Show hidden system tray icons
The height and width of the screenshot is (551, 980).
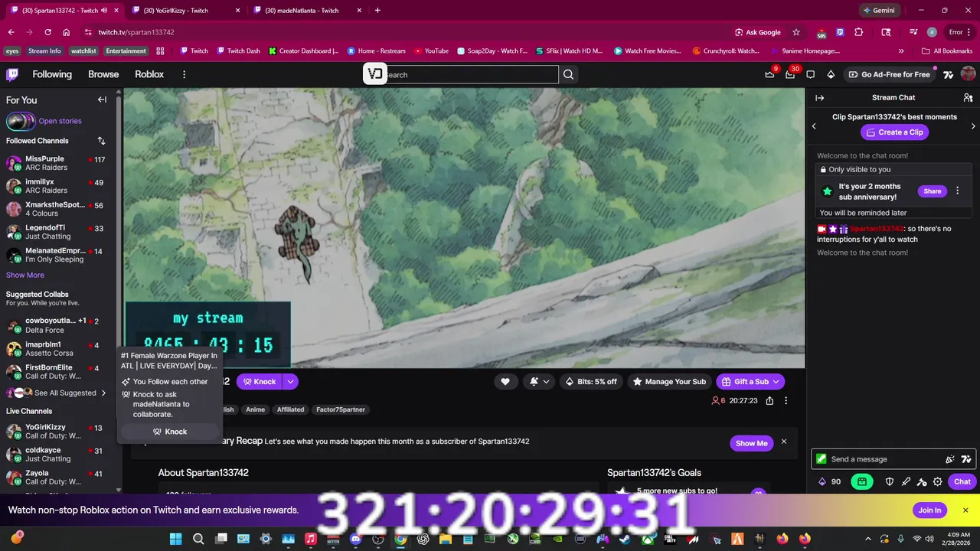point(867,539)
